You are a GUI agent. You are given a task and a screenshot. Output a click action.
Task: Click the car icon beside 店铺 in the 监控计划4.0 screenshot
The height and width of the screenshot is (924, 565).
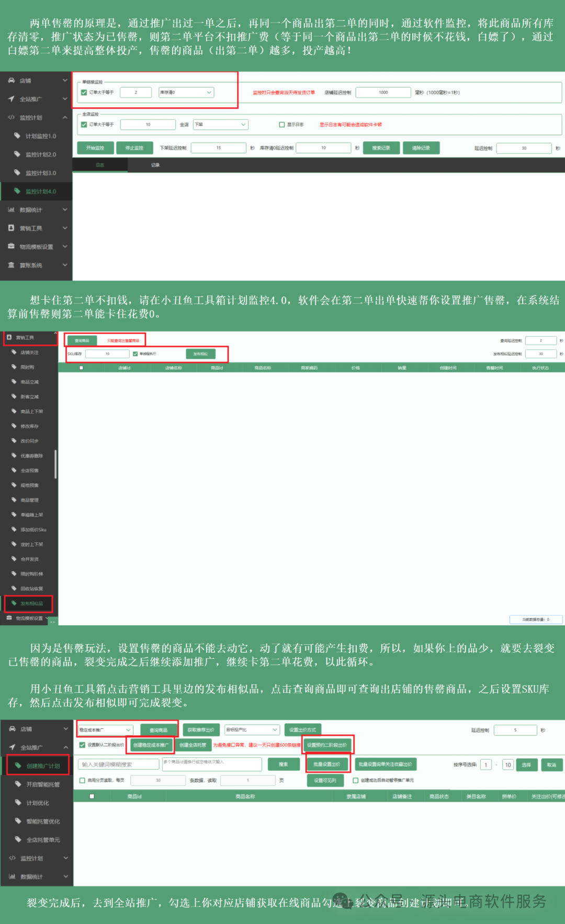point(11,81)
